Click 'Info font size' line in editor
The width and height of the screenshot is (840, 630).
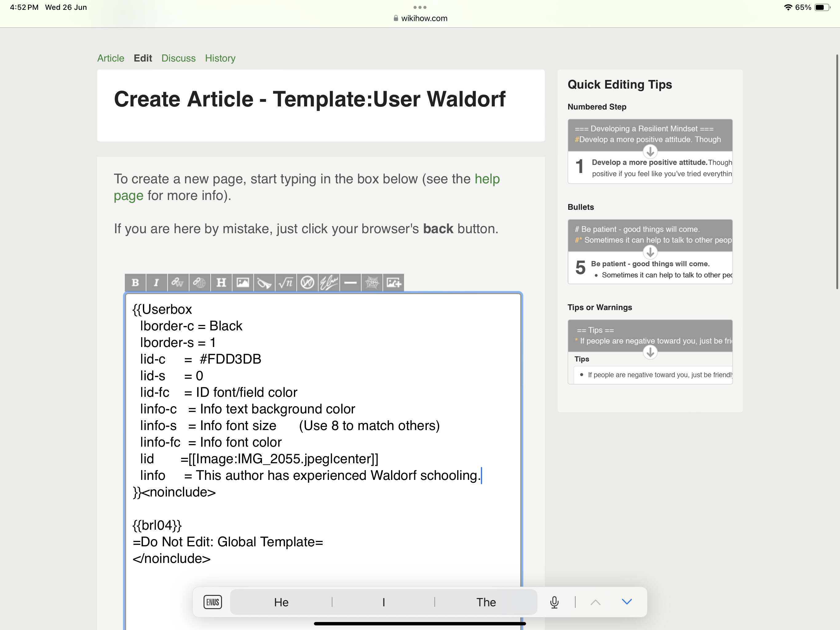tap(290, 425)
